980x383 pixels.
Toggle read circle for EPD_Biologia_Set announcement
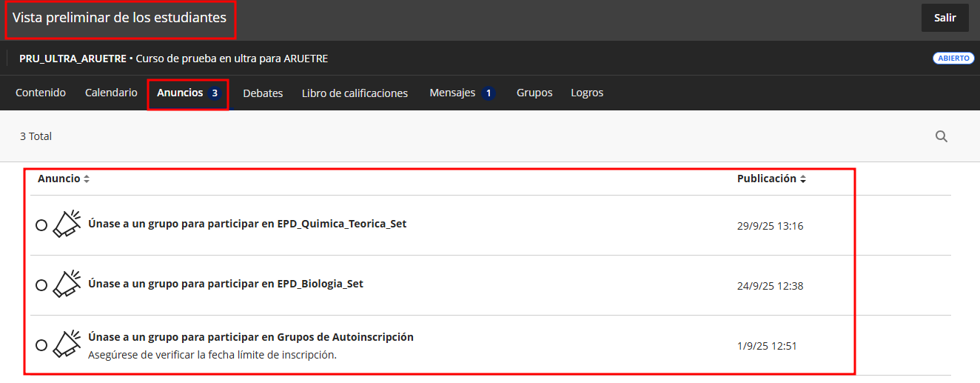[x=41, y=285]
